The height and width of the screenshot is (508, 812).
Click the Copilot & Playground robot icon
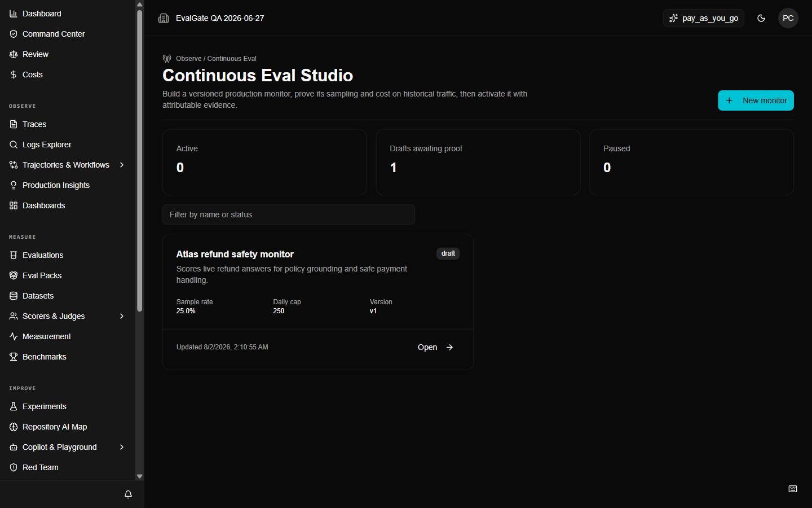click(14, 447)
